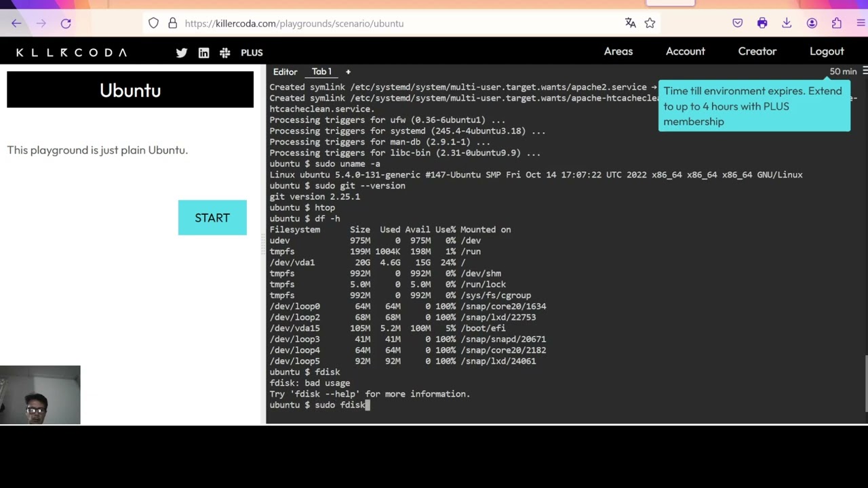This screenshot has height=488, width=868.
Task: Click the webcam video thumbnail
Action: 40,395
